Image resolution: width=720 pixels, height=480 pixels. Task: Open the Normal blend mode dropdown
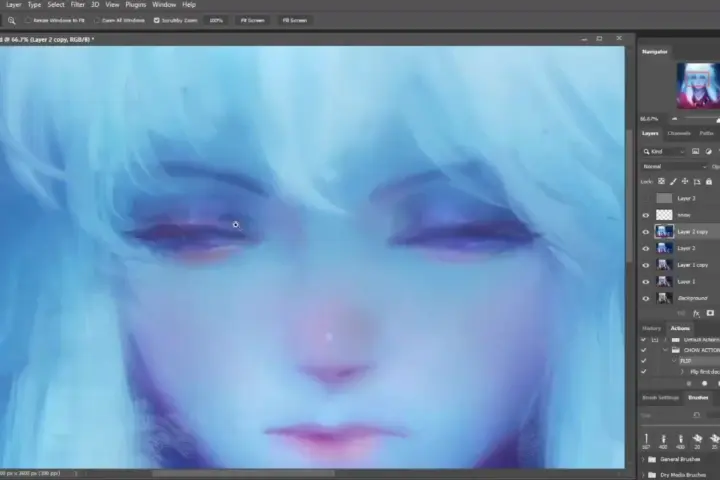coord(674,166)
